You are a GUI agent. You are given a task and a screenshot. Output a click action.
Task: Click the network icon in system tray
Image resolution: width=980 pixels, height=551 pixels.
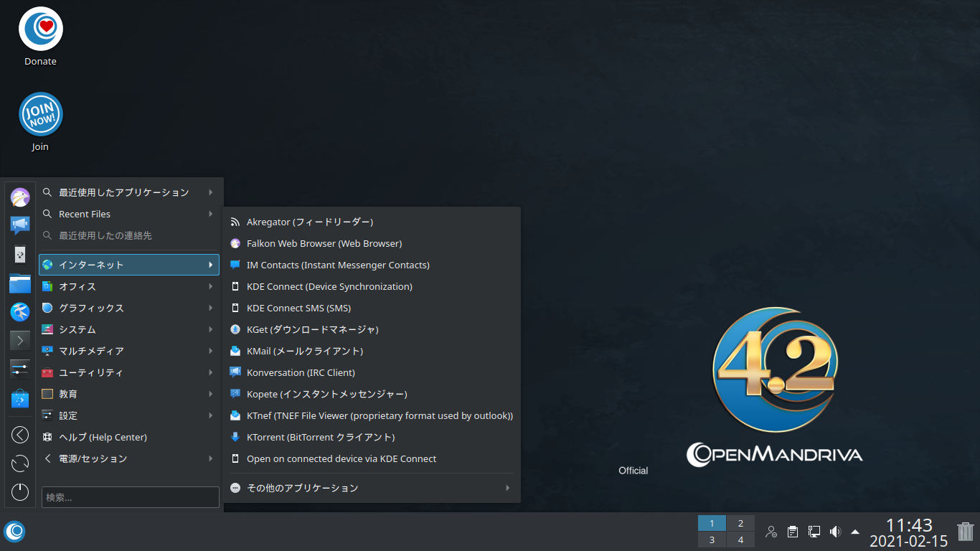pos(814,532)
